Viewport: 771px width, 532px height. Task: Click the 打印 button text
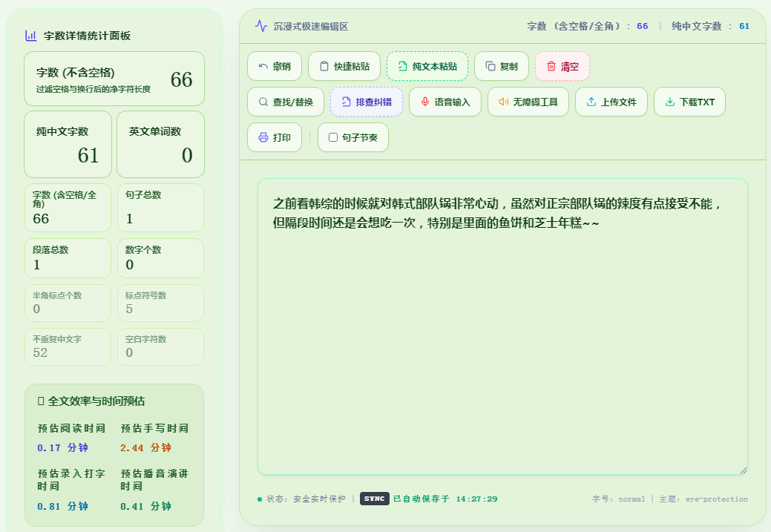tap(282, 137)
